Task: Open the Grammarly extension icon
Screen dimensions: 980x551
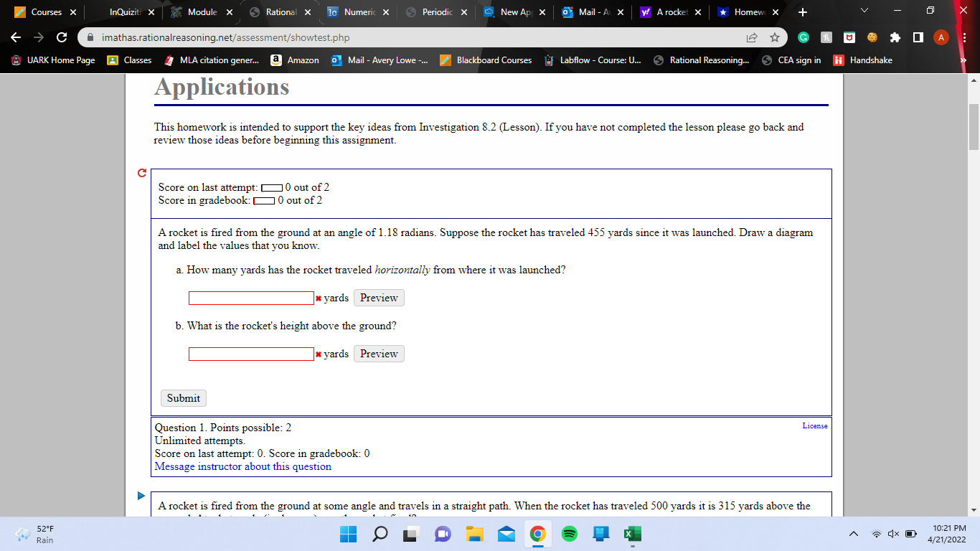Action: click(804, 37)
